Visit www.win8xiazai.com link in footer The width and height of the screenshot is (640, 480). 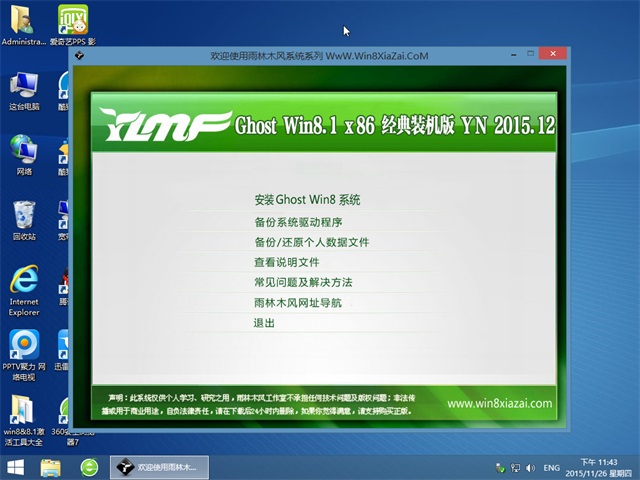click(500, 404)
